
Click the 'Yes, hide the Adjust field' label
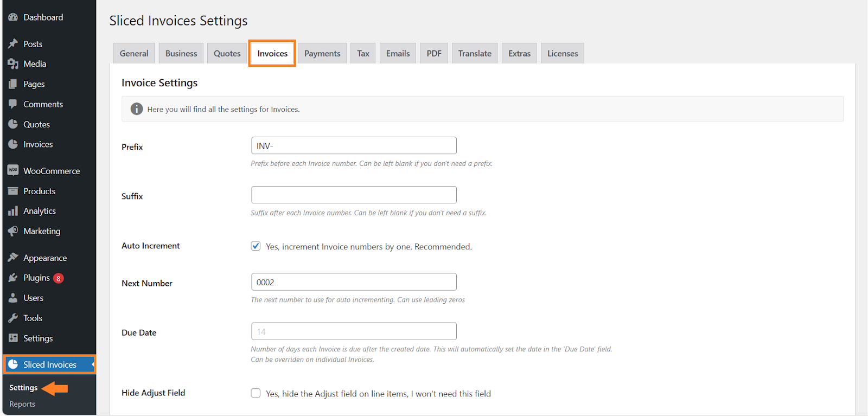click(x=378, y=394)
